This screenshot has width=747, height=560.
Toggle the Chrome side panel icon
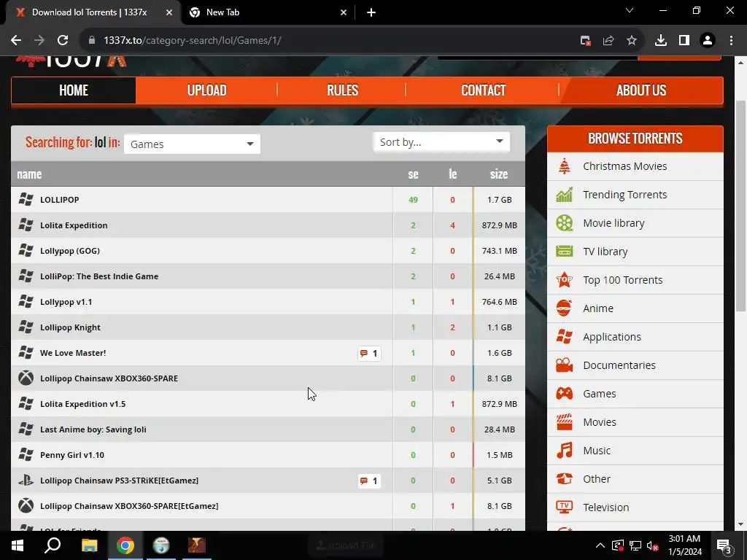(684, 41)
